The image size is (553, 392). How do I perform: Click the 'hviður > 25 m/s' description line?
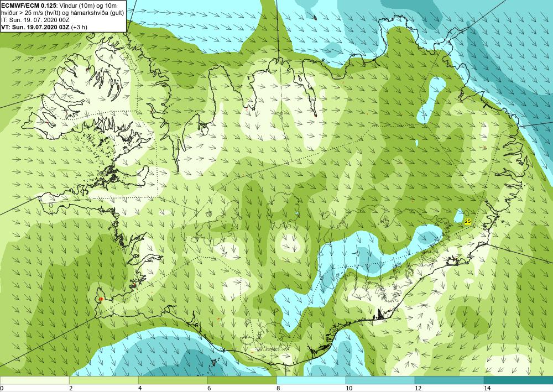(x=62, y=13)
